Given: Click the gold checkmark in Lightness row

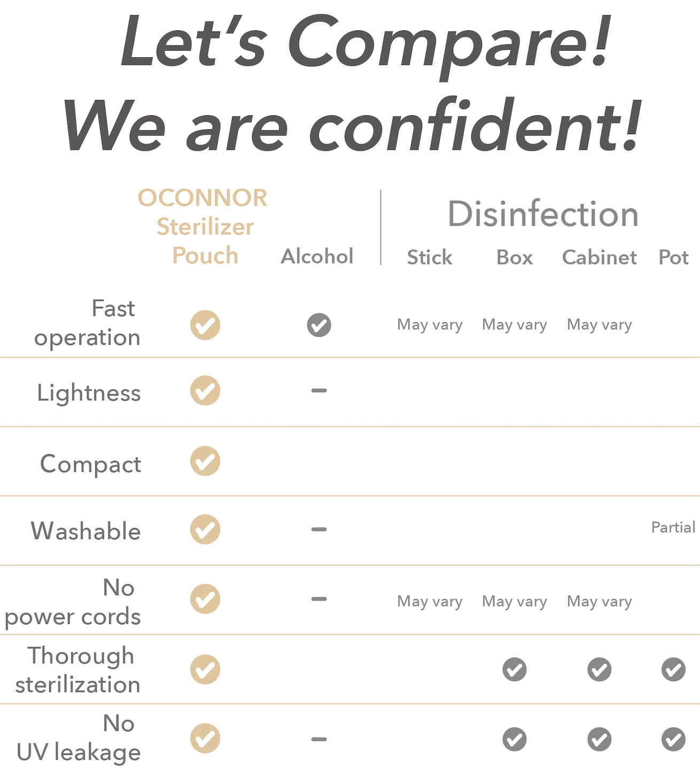Looking at the screenshot, I should click(x=205, y=391).
